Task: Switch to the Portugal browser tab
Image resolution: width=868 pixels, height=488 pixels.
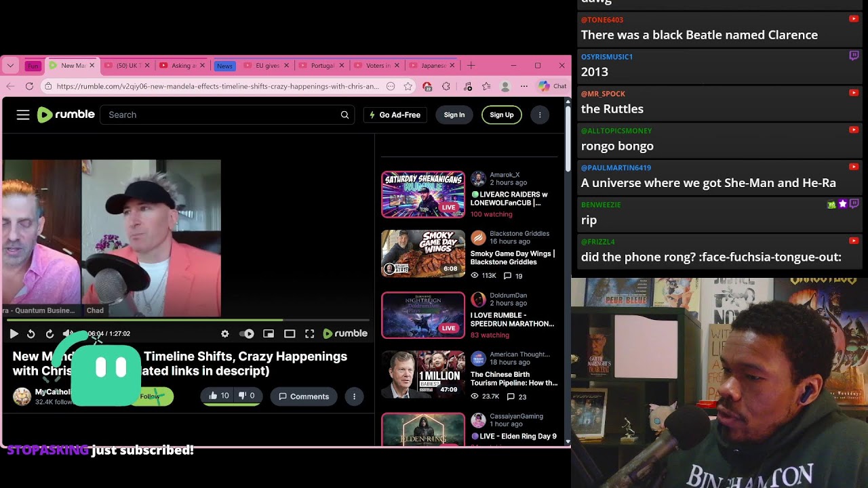Action: pos(321,66)
